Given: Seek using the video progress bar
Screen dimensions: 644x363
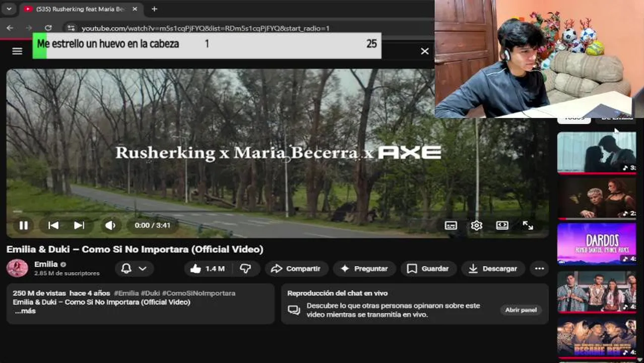Looking at the screenshot, I should (277, 212).
